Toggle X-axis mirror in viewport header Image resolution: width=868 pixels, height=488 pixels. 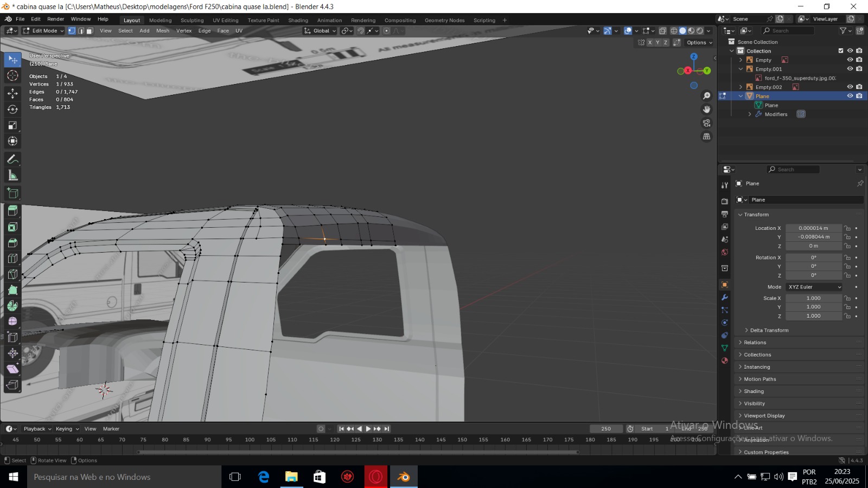click(650, 42)
